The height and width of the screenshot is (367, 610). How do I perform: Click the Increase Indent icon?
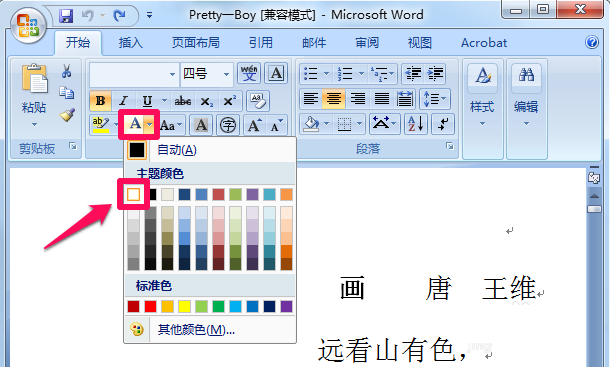click(435, 73)
